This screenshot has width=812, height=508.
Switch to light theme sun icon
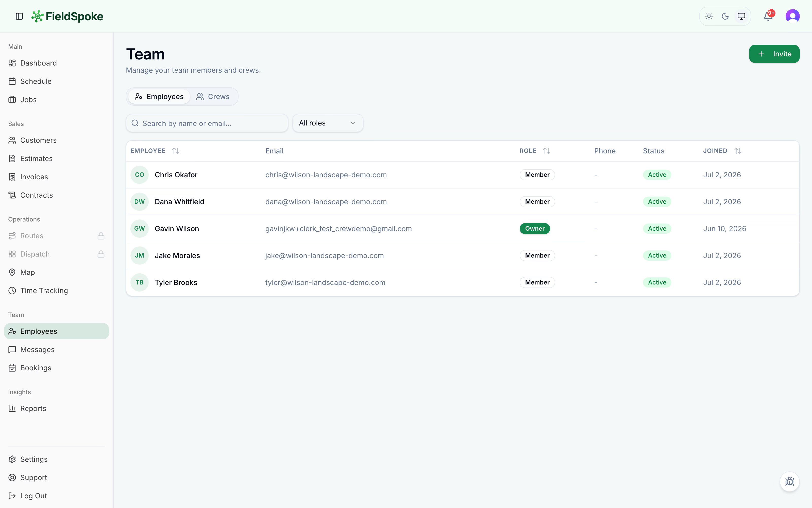709,16
